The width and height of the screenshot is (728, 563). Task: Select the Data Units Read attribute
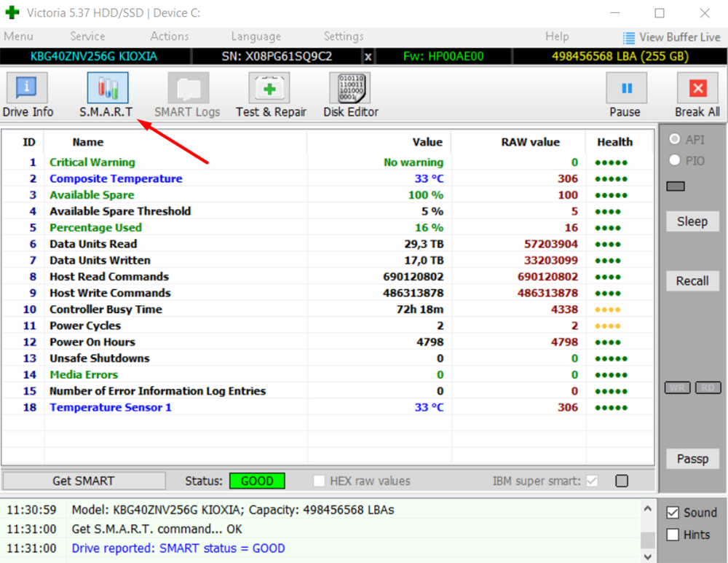(93, 244)
